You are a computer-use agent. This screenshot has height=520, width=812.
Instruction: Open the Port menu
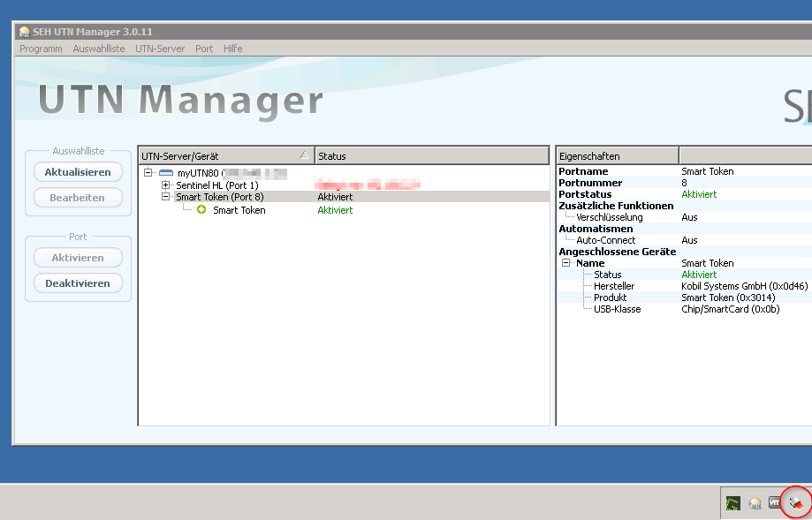pyautogui.click(x=204, y=49)
